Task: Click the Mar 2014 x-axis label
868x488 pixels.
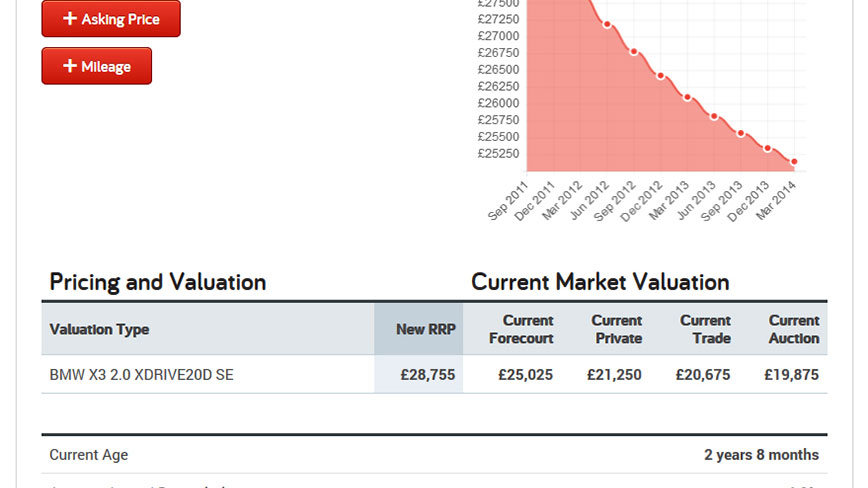Action: point(776,201)
